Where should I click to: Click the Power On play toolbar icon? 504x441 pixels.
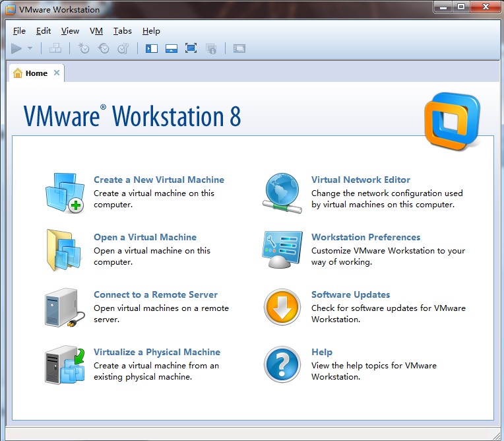(x=16, y=49)
